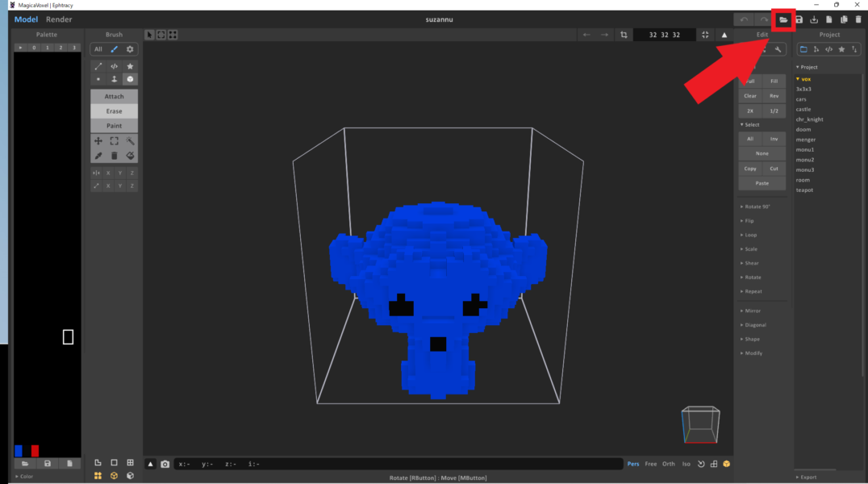The height and width of the screenshot is (484, 868).
Task: Click the Paste button
Action: (762, 183)
